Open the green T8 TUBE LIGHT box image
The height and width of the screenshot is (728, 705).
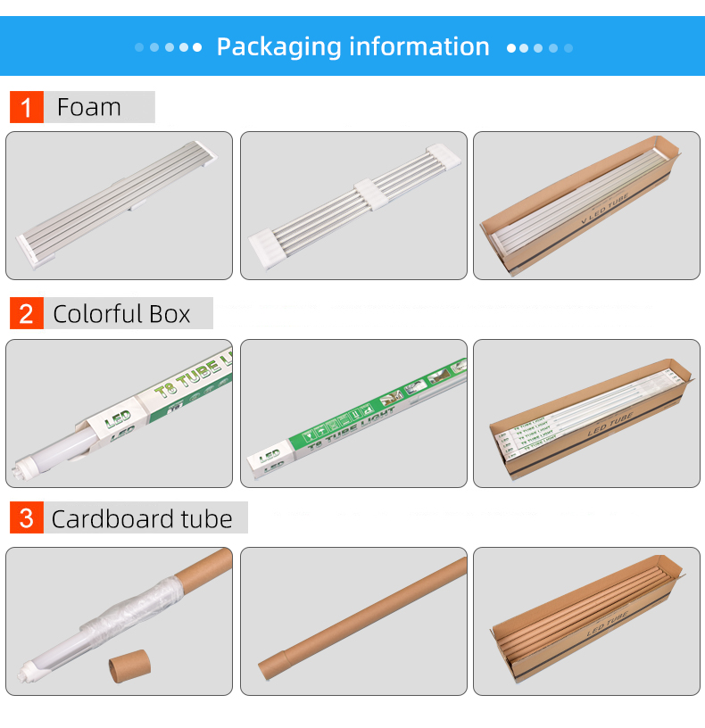click(353, 413)
